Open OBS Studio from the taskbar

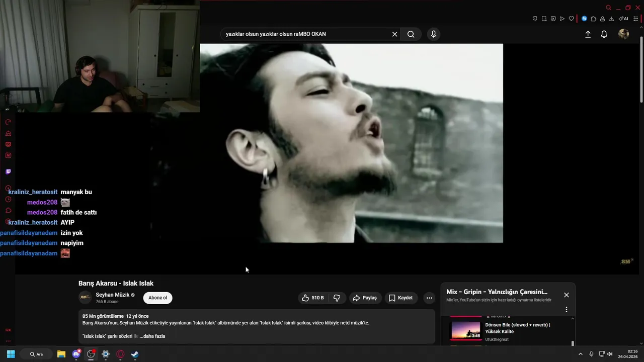[91, 354]
